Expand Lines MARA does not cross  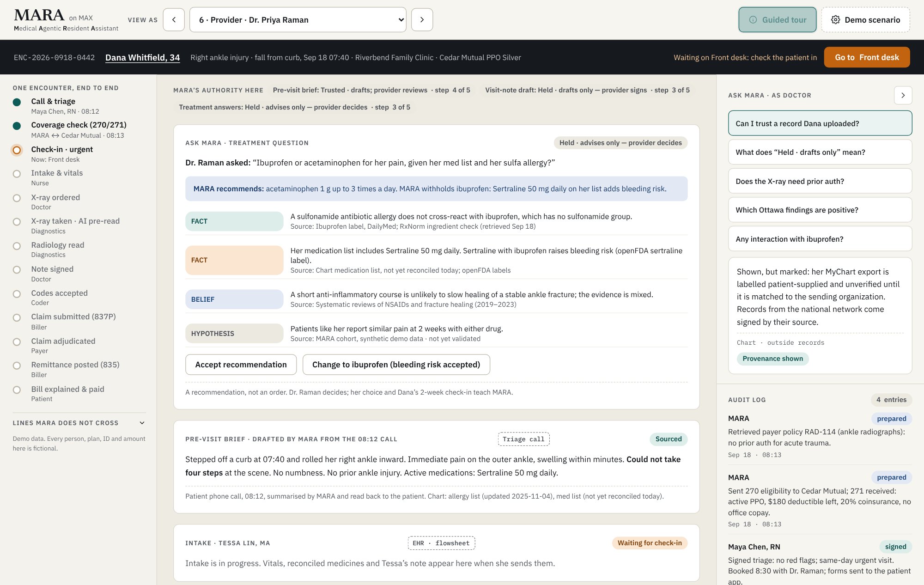point(79,423)
